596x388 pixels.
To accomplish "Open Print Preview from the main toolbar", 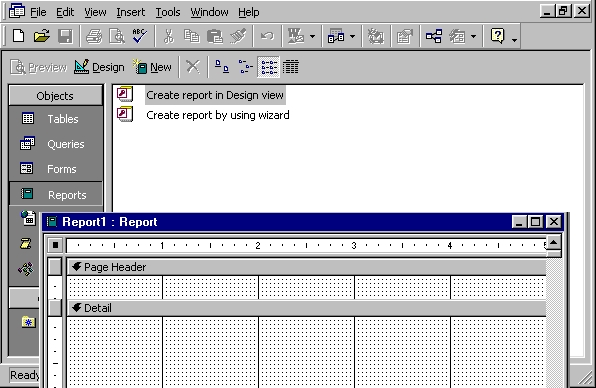I will tap(117, 36).
